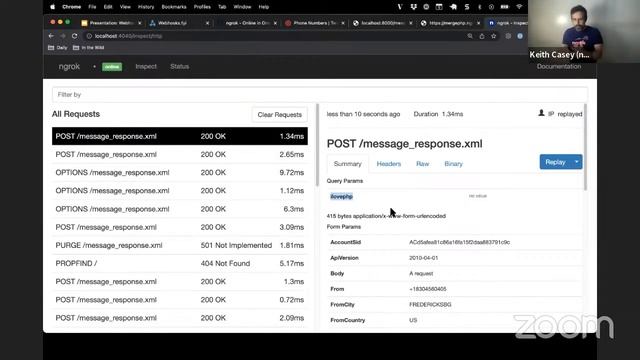Switch to the Headers tab
This screenshot has height=360, width=640.
click(x=389, y=164)
